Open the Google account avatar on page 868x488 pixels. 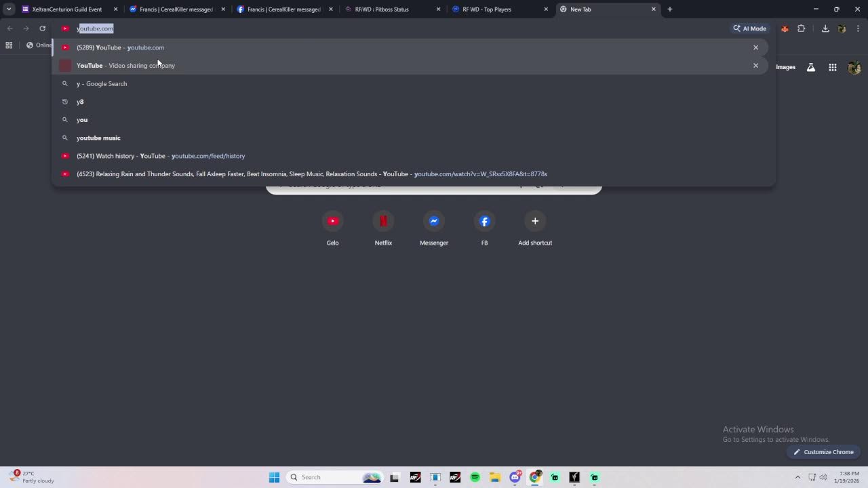[854, 67]
